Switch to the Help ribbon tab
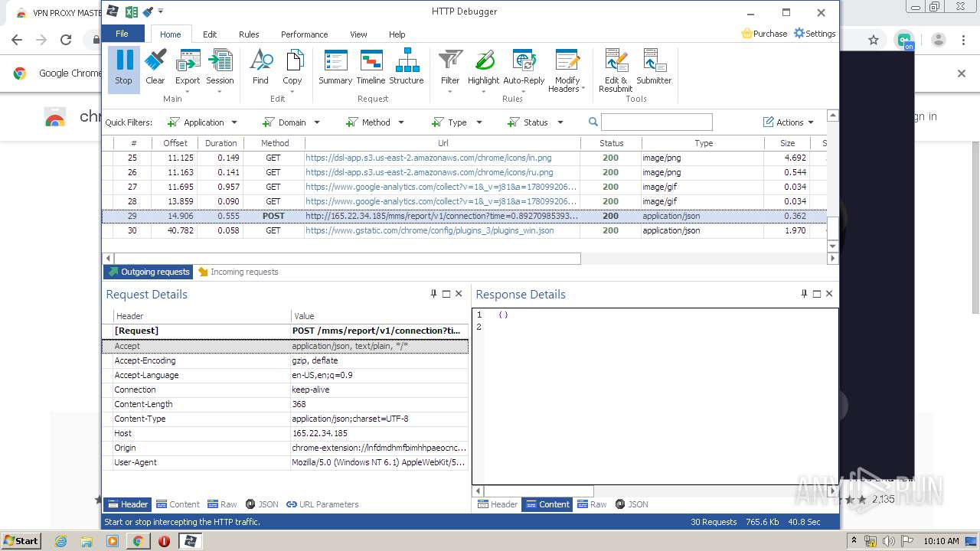The width and height of the screenshot is (980, 551). tap(397, 34)
